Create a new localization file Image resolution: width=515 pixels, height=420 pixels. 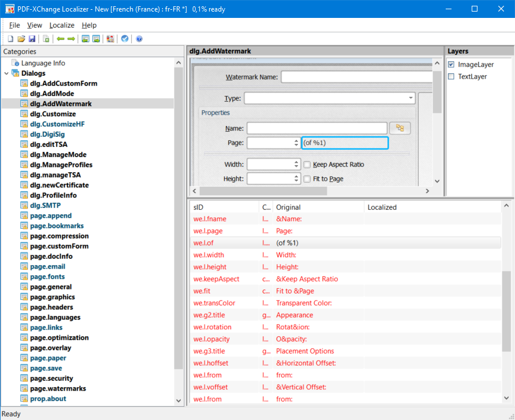coord(10,38)
